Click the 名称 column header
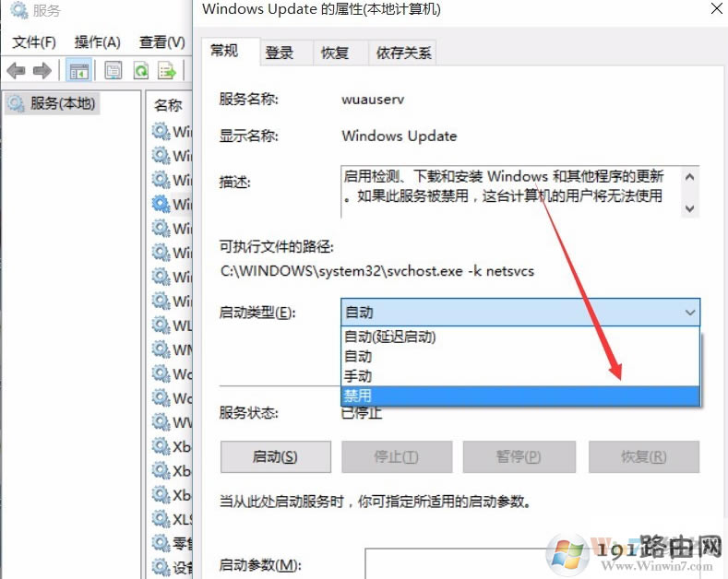Screen dimensions: 728x579 click(168, 105)
